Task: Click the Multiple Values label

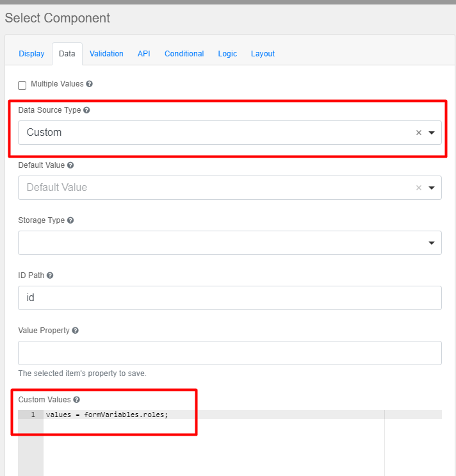Action: point(57,84)
